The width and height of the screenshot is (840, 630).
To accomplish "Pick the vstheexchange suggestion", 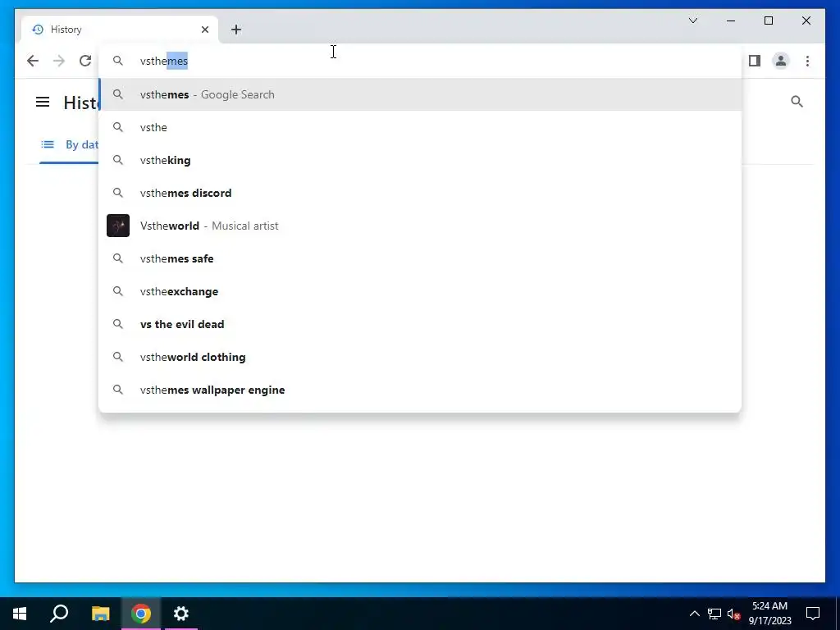I will (x=420, y=291).
